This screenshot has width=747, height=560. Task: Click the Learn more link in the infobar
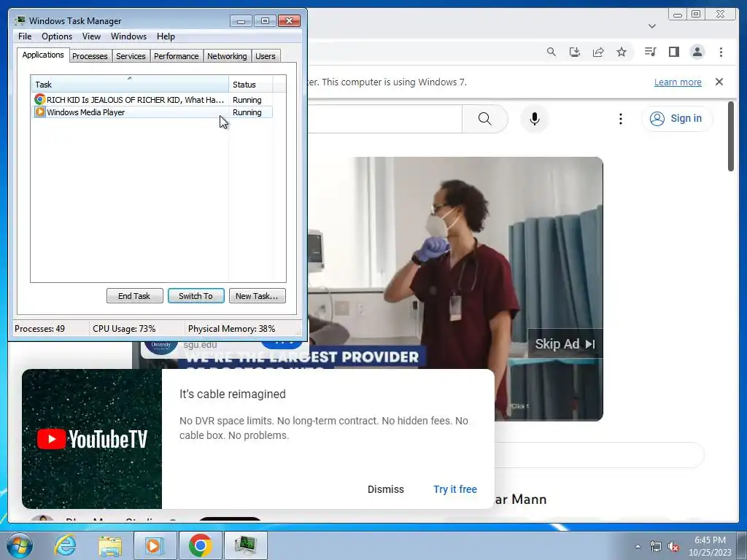(x=678, y=82)
